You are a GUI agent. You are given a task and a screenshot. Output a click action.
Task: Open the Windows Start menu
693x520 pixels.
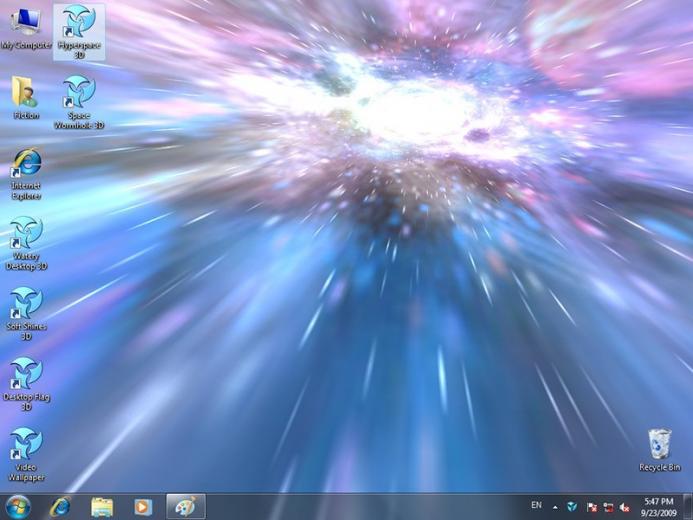18,506
